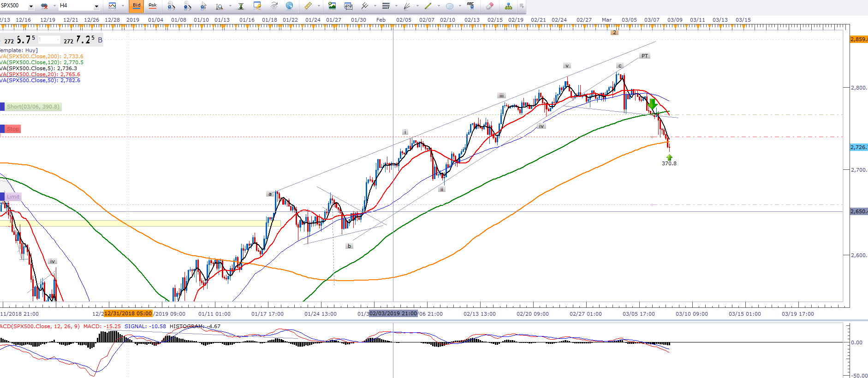Screen dimensions: 868x378
Task: Expand the chart type dropdown arrow
Action: [123, 6]
